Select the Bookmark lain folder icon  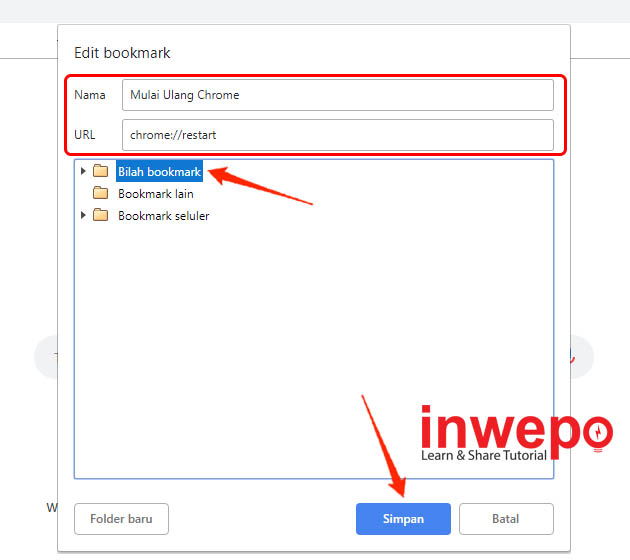tap(100, 193)
